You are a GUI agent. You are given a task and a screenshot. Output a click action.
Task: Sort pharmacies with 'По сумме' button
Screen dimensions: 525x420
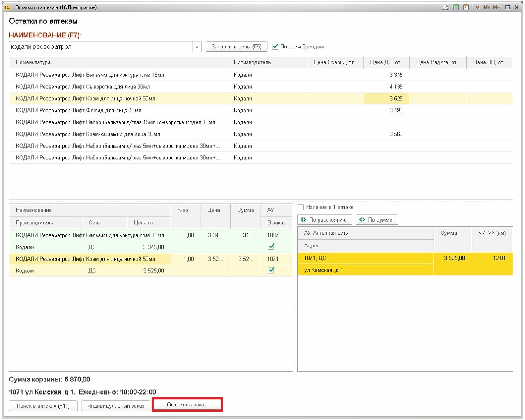pos(377,220)
